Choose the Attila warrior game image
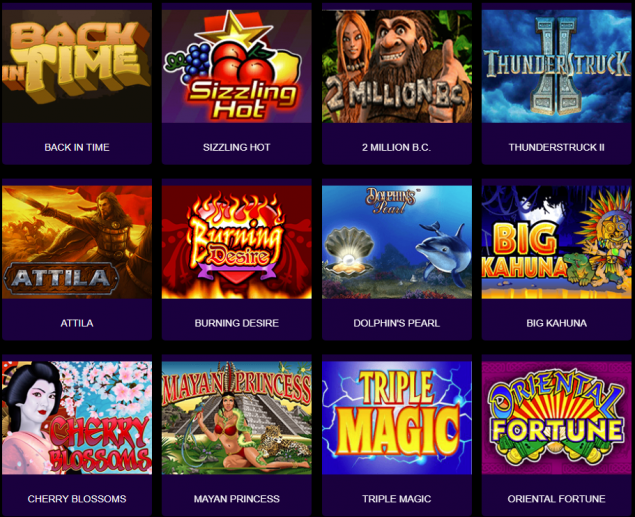 click(x=77, y=242)
